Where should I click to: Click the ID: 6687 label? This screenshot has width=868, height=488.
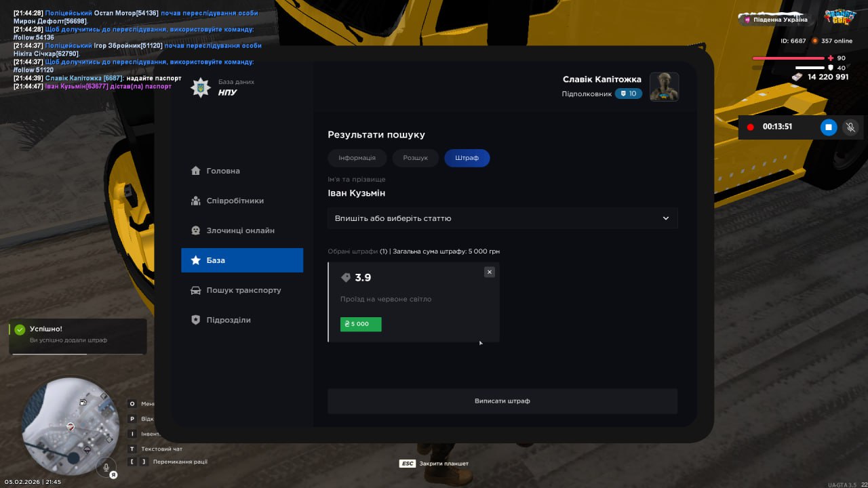point(793,41)
